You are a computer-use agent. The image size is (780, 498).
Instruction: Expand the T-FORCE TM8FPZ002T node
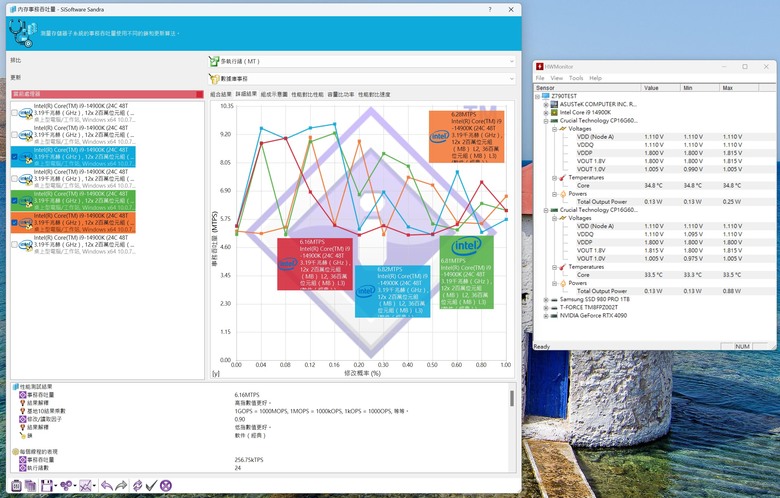(x=546, y=307)
